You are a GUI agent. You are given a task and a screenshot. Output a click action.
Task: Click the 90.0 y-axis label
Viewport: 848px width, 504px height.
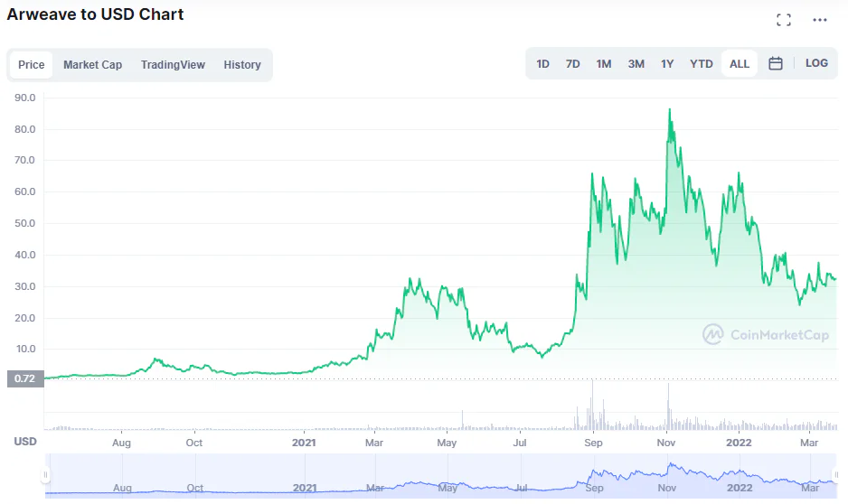pos(25,98)
